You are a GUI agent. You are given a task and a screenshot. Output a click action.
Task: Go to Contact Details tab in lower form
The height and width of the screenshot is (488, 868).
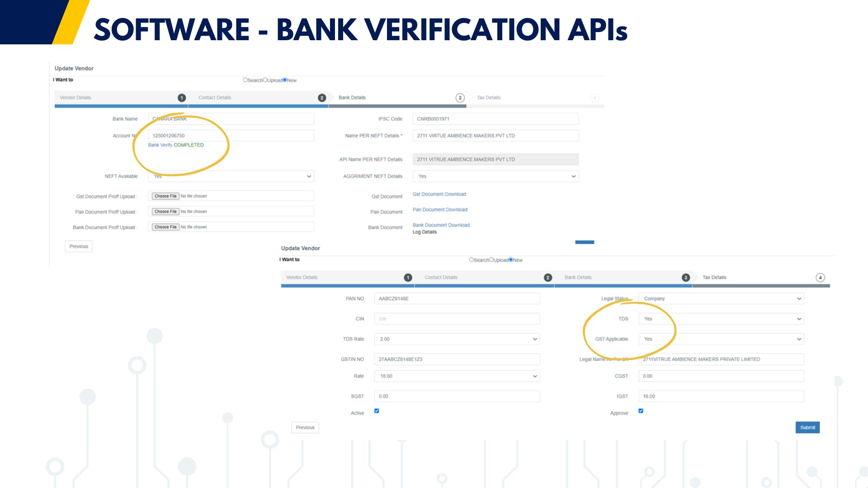click(441, 277)
